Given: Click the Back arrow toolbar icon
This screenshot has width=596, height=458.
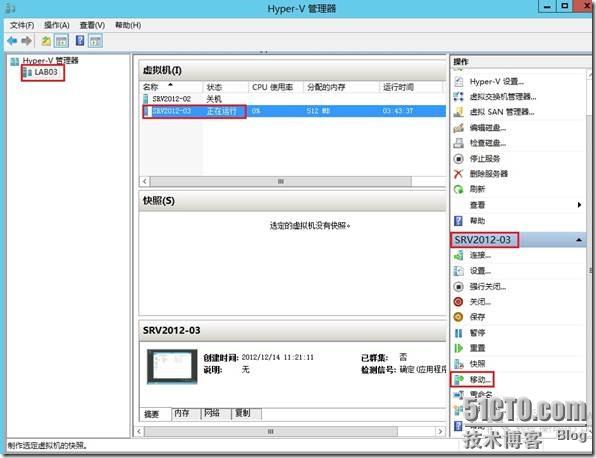Looking at the screenshot, I should [12, 41].
